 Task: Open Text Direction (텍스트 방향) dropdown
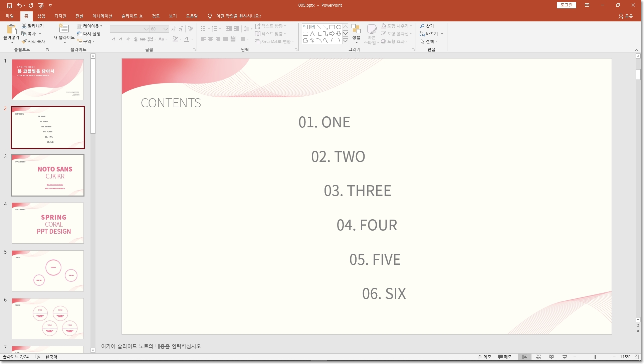coord(270,26)
